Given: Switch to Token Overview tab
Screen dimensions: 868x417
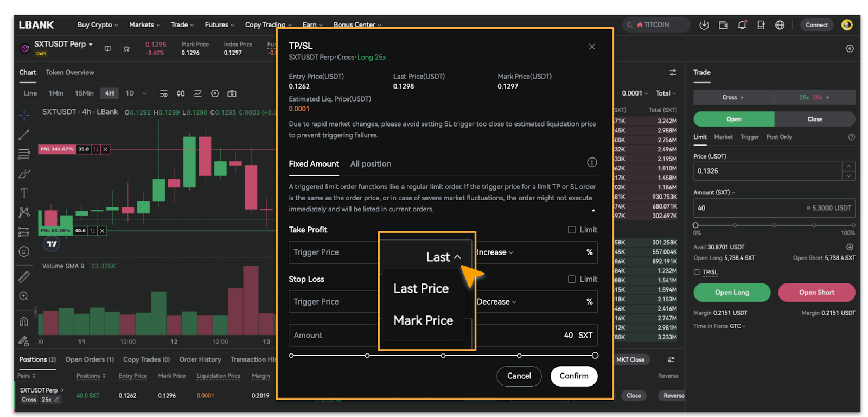Looking at the screenshot, I should (x=69, y=72).
